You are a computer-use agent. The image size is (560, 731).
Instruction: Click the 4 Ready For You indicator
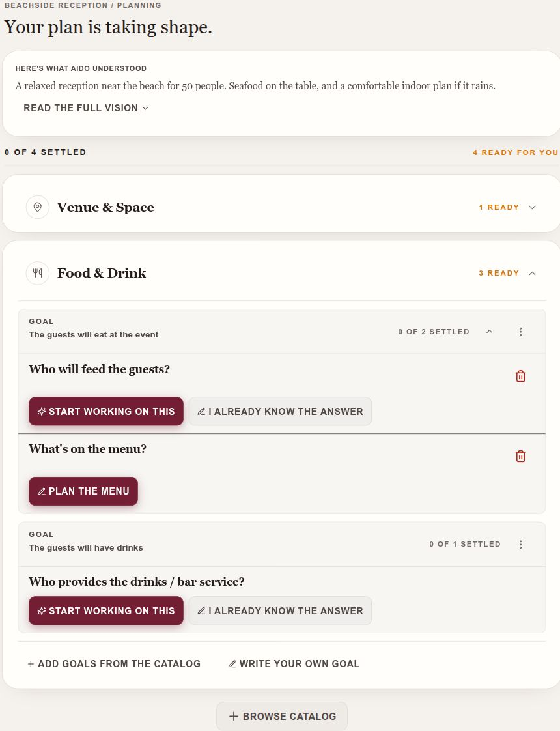click(x=515, y=152)
